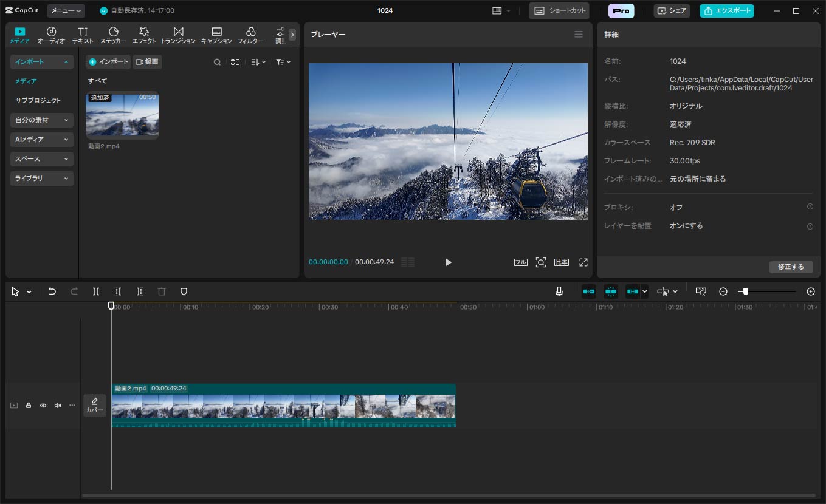Open the Stickers (ステッカー) panel
This screenshot has width=826, height=504.
[113, 35]
